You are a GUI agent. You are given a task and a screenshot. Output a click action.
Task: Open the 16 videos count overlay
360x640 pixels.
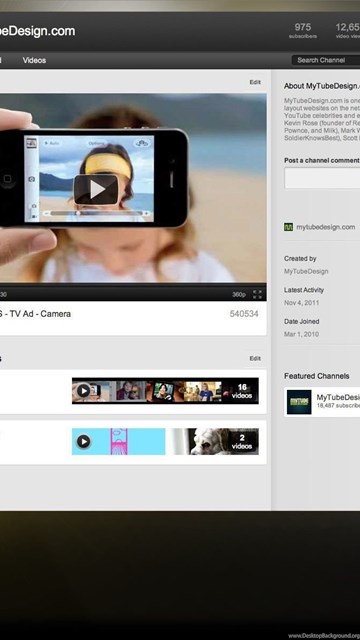(x=242, y=391)
